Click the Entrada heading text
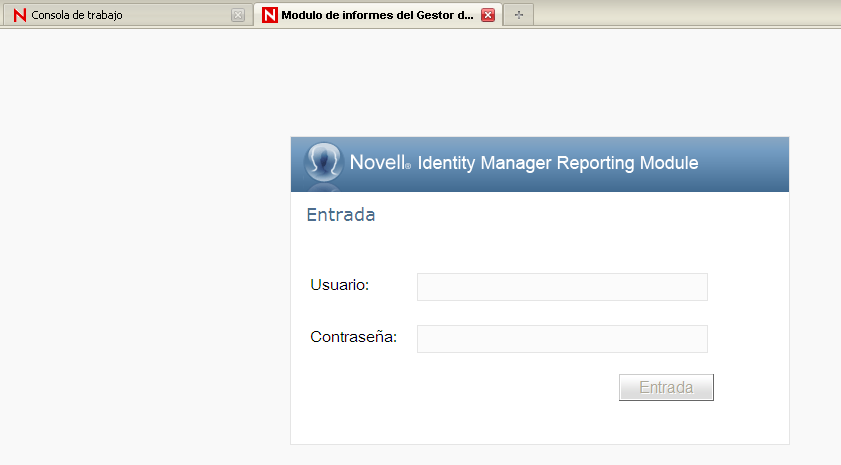This screenshot has height=465, width=841. click(x=341, y=215)
